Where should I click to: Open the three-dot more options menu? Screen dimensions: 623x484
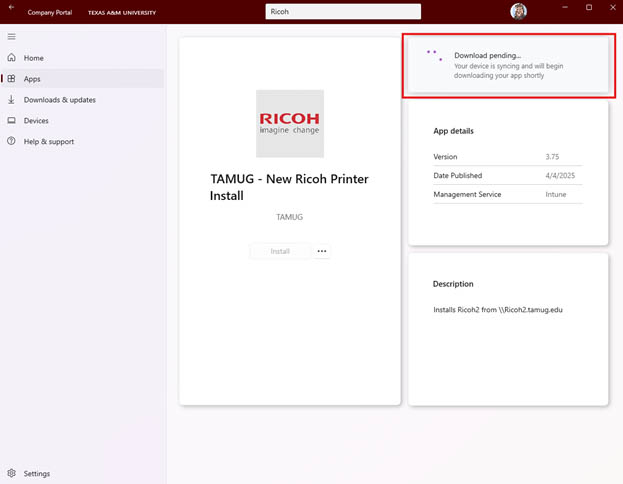(x=322, y=251)
